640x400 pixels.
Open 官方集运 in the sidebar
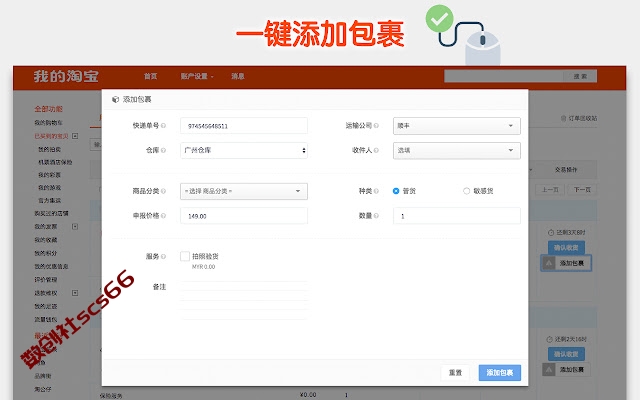click(x=49, y=200)
